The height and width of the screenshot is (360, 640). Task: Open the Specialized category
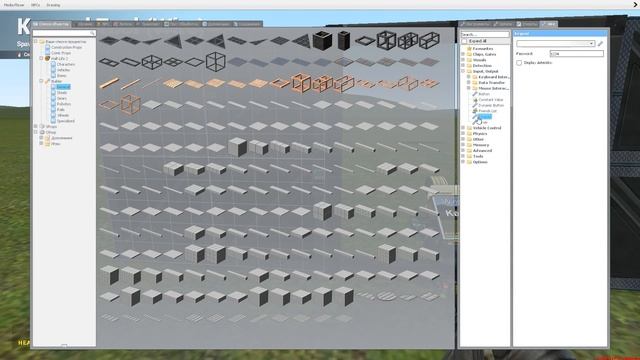tap(66, 121)
